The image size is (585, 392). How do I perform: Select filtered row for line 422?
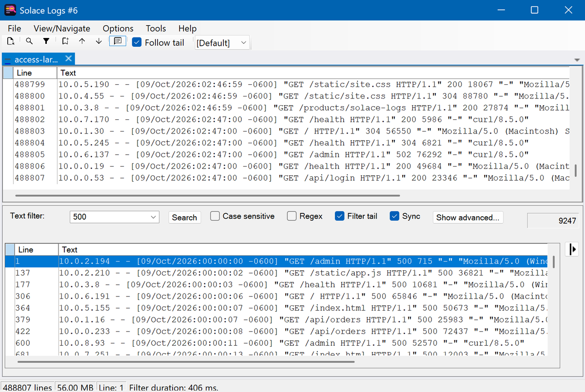click(276, 331)
